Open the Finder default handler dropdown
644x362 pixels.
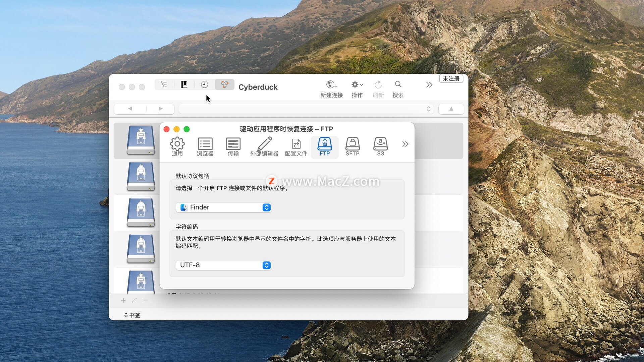tap(224, 207)
